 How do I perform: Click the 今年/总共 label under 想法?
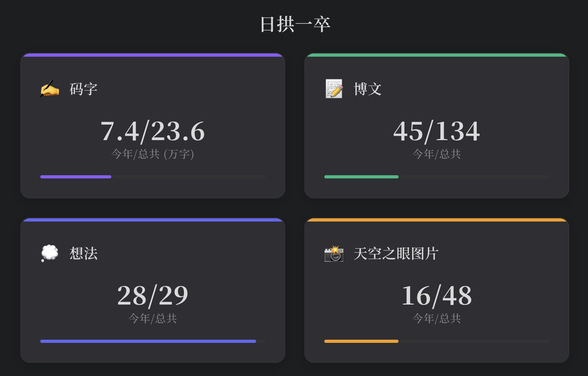pos(152,319)
